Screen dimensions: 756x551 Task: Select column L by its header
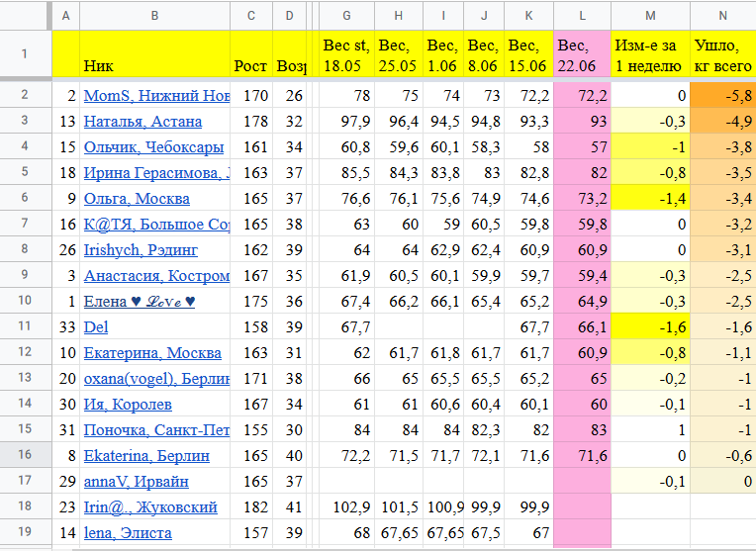click(582, 16)
